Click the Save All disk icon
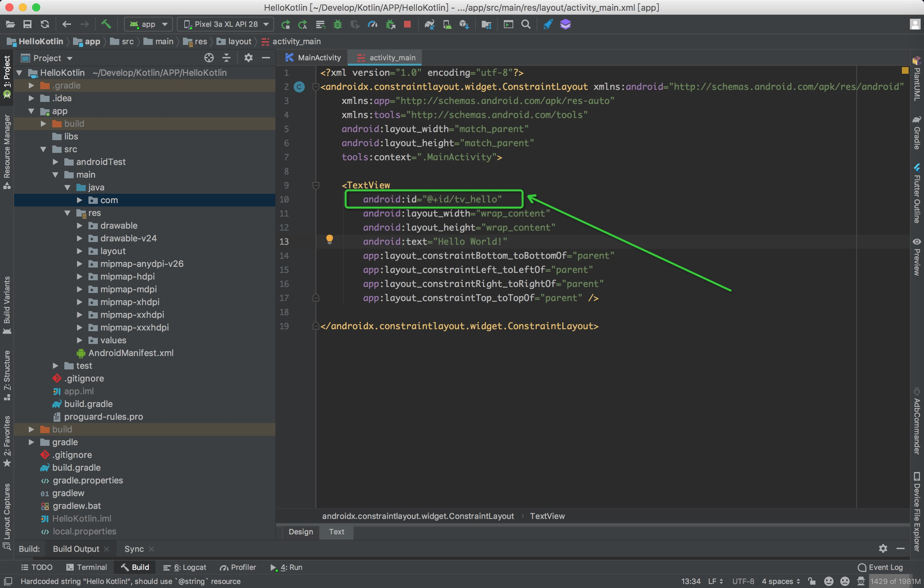The image size is (924, 588). 27,24
